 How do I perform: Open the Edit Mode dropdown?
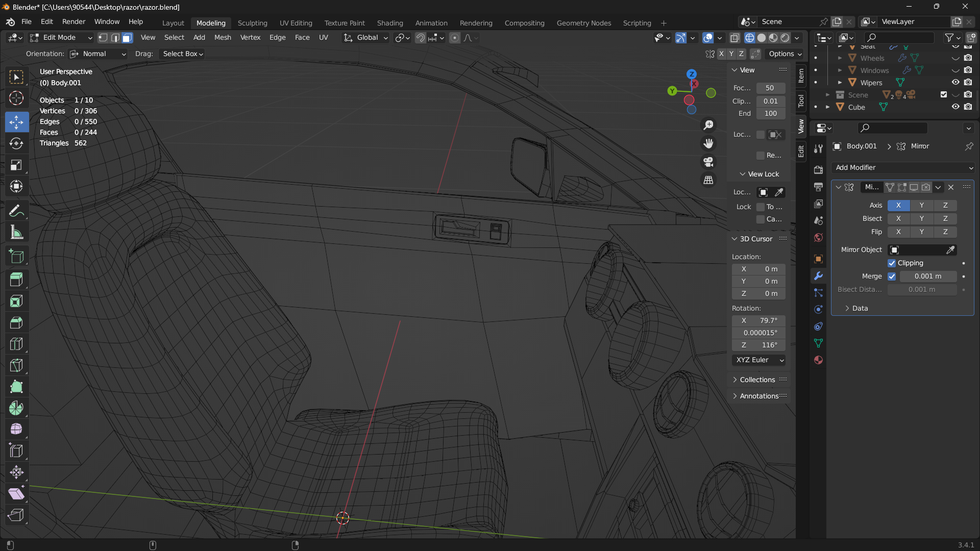[x=61, y=38]
